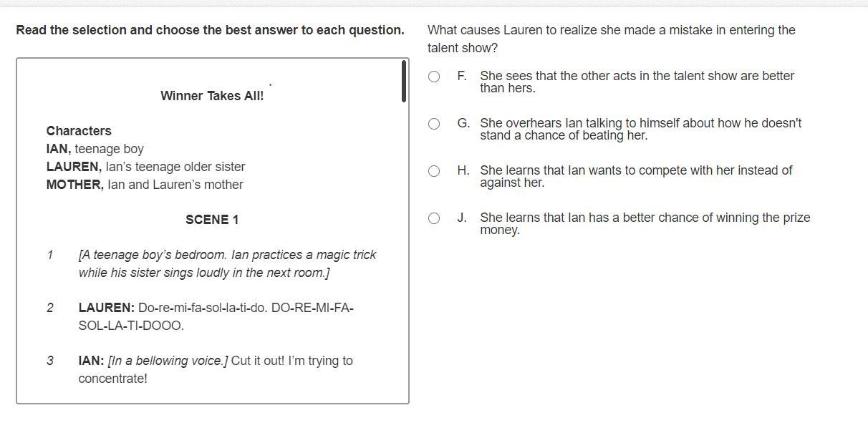Click the 'SCENE 1' heading
Image resolution: width=868 pixels, height=423 pixels.
212,220
